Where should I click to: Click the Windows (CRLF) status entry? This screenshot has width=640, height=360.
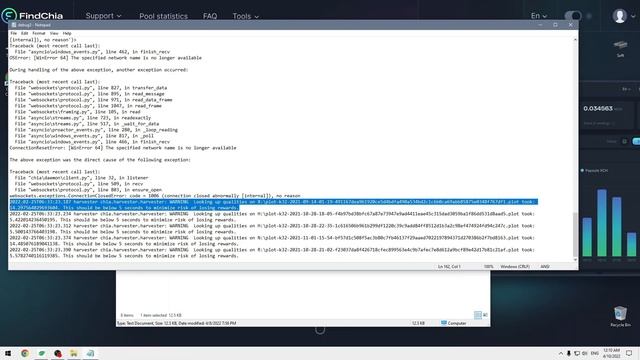pyautogui.click(x=515, y=267)
